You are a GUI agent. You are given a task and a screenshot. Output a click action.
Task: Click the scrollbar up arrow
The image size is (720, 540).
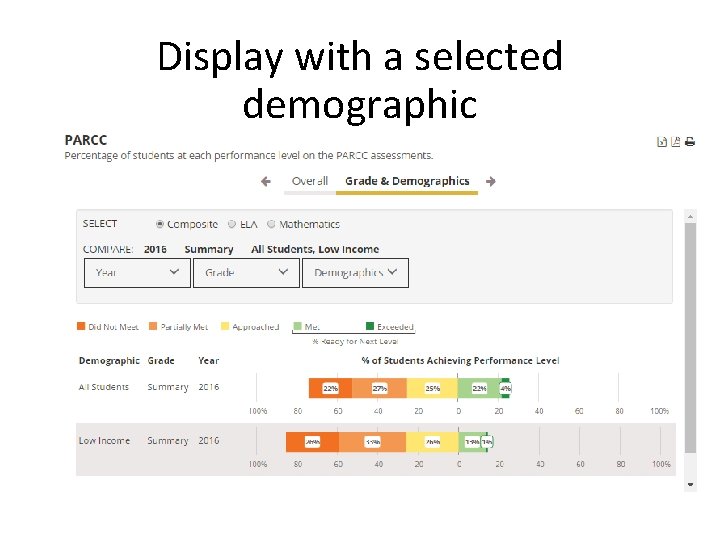(690, 216)
